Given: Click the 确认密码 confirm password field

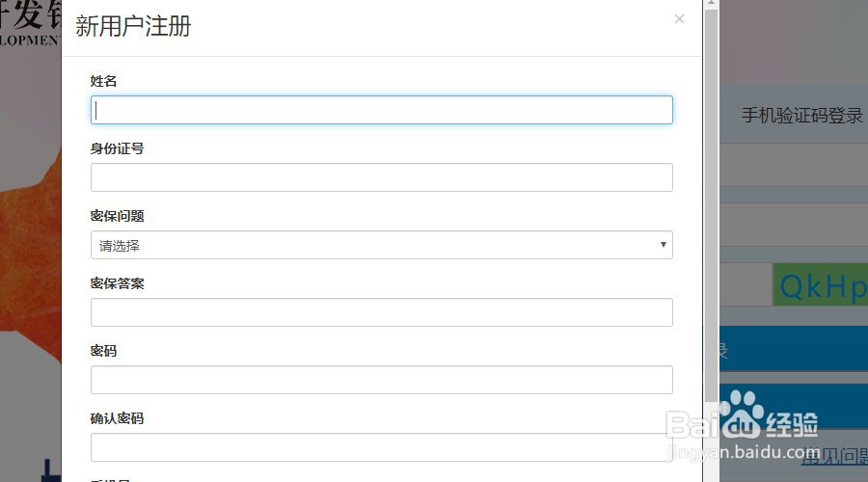Looking at the screenshot, I should (381, 447).
